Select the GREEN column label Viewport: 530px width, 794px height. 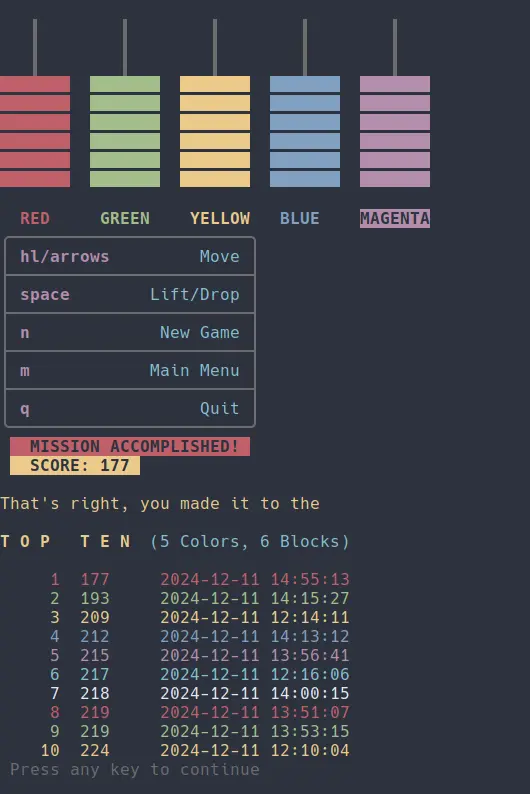coord(125,218)
